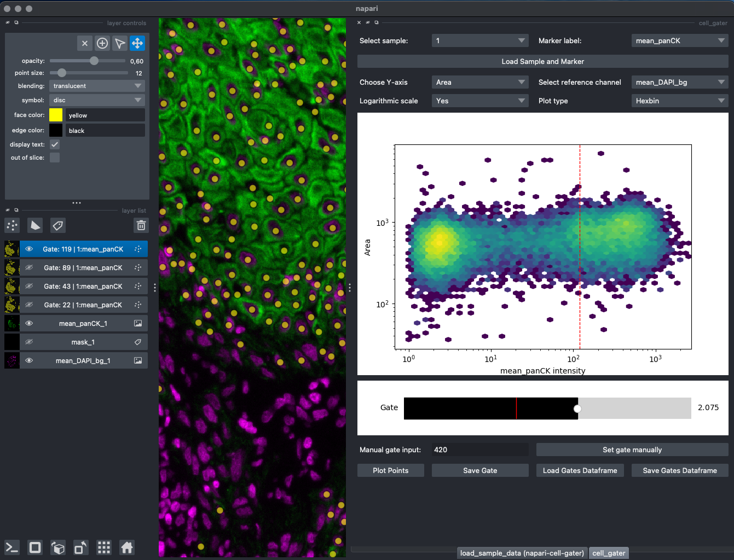Click the add points tool icon
734x560 pixels.
[x=102, y=43]
